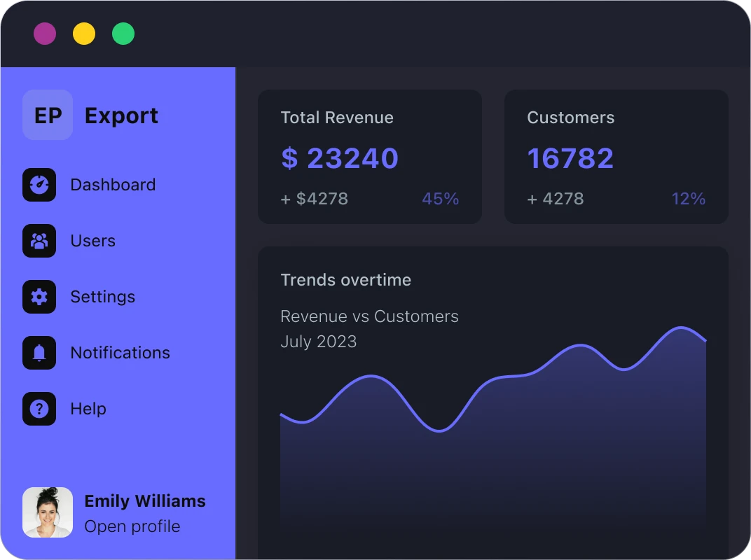Click the EP logo badge
The width and height of the screenshot is (751, 560).
pyautogui.click(x=48, y=115)
